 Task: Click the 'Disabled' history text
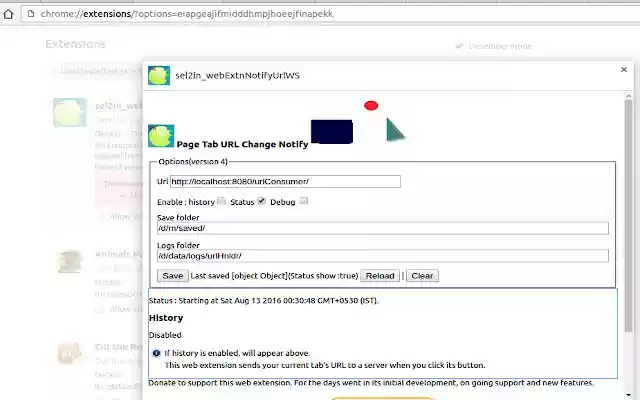165,335
